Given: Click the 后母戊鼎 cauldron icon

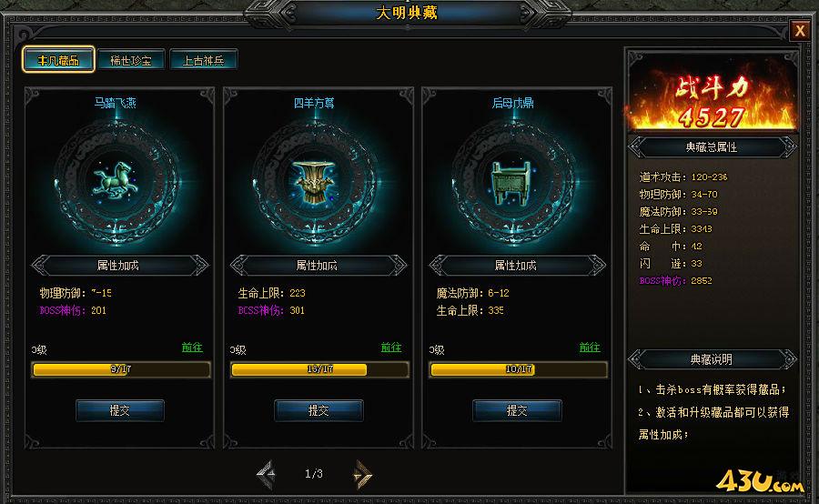Looking at the screenshot, I should (x=512, y=182).
